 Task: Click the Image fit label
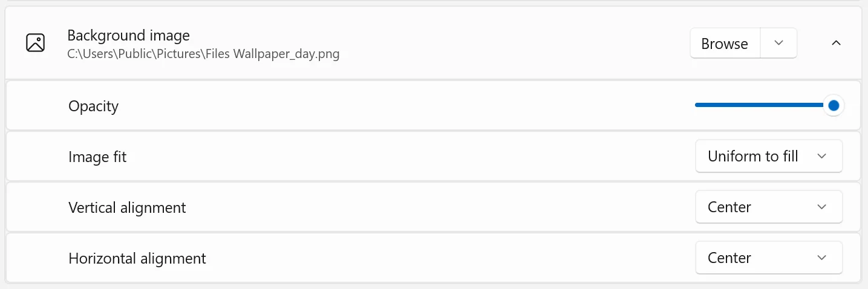coord(97,157)
